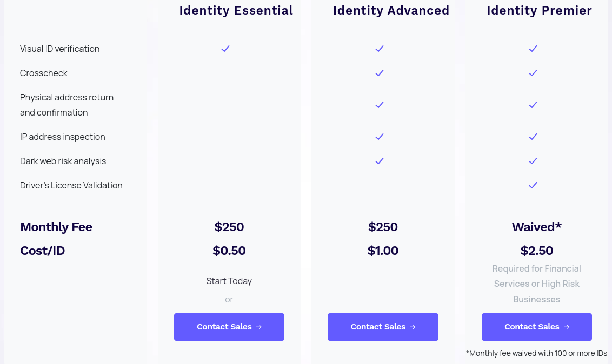The width and height of the screenshot is (612, 364).
Task: Click Visual ID verification checkmark under Identity Premier
Action: pos(533,49)
